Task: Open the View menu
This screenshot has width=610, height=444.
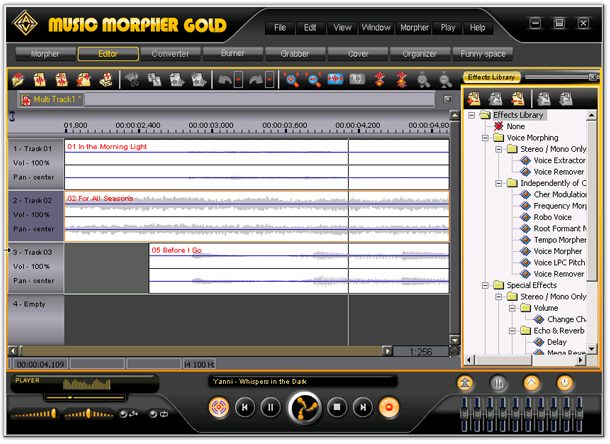Action: point(342,28)
